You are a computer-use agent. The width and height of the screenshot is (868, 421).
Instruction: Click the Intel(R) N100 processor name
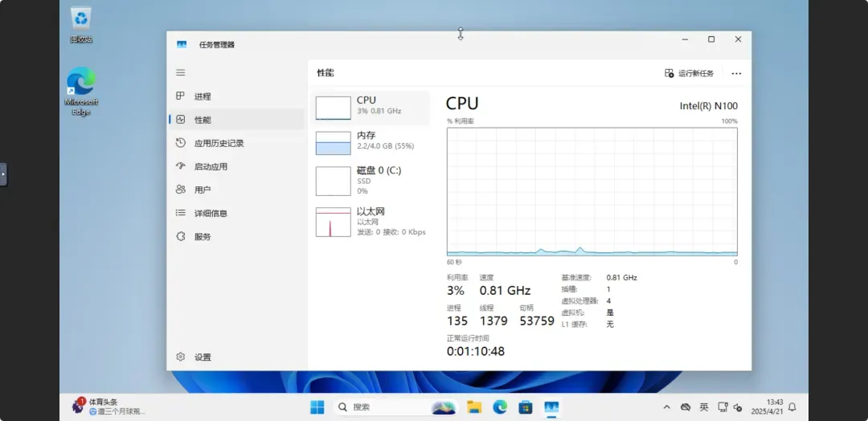point(709,106)
